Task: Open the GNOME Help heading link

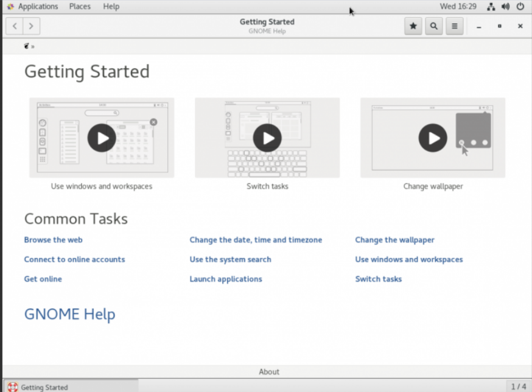Action: [69, 314]
